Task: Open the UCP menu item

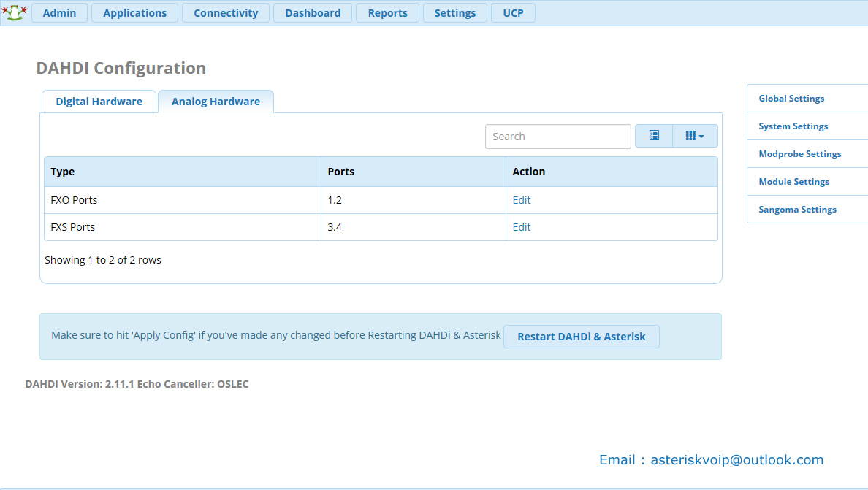Action: point(513,13)
